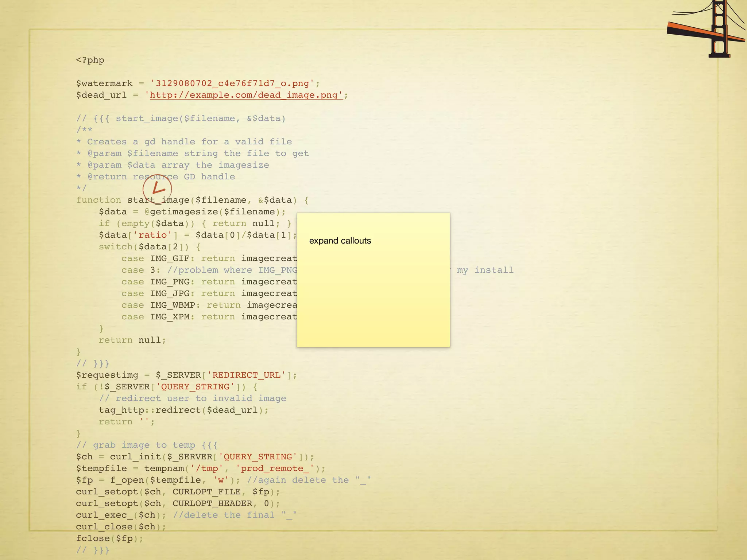Click the 'fclose($fp);' line
The image size is (747, 560).
tap(110, 538)
